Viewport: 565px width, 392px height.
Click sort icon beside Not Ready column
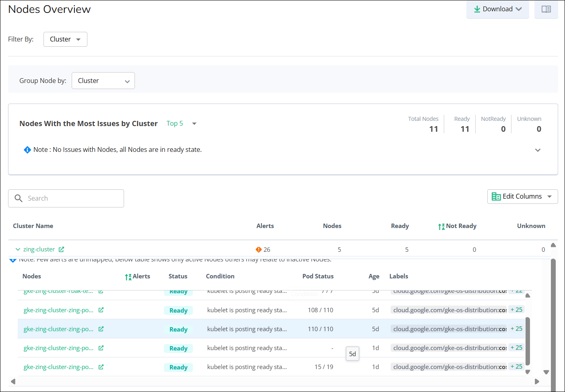point(441,226)
